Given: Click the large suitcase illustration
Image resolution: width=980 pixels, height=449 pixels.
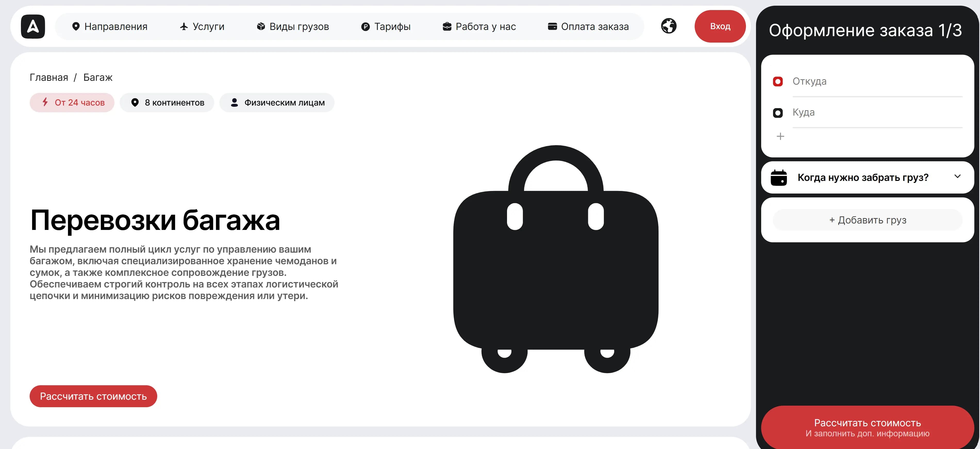Looking at the screenshot, I should (556, 259).
